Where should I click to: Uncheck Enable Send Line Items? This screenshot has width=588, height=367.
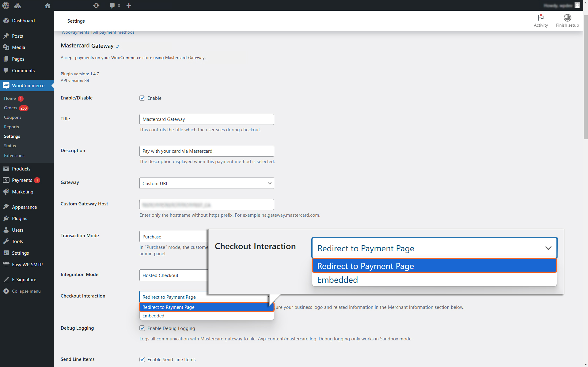[x=142, y=359]
